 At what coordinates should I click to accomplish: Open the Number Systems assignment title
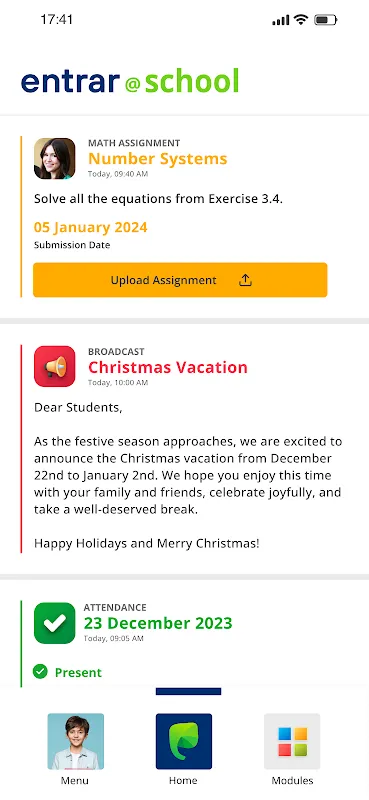pos(158,159)
